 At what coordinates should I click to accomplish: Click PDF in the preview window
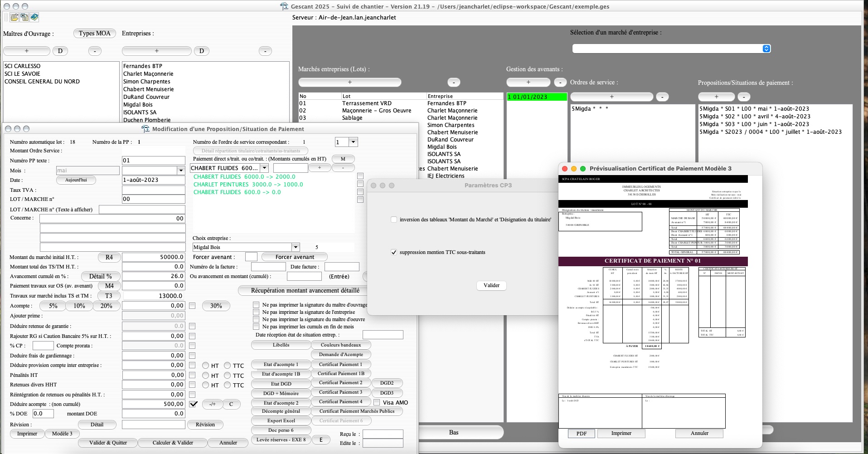tap(582, 434)
